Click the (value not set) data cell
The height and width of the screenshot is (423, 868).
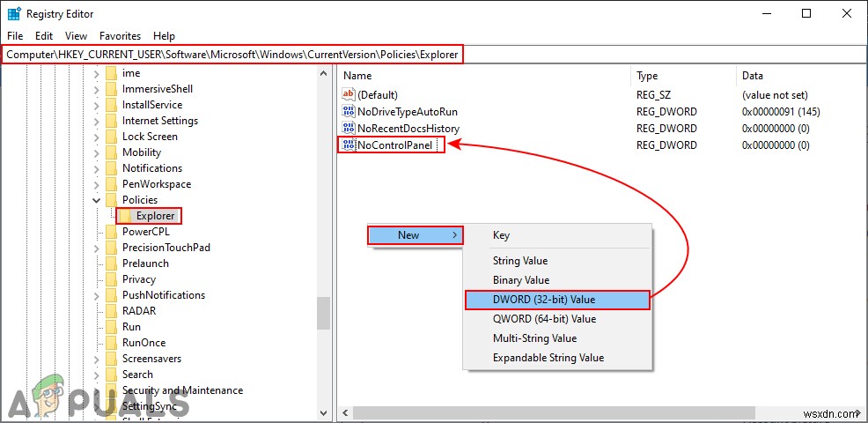(775, 95)
